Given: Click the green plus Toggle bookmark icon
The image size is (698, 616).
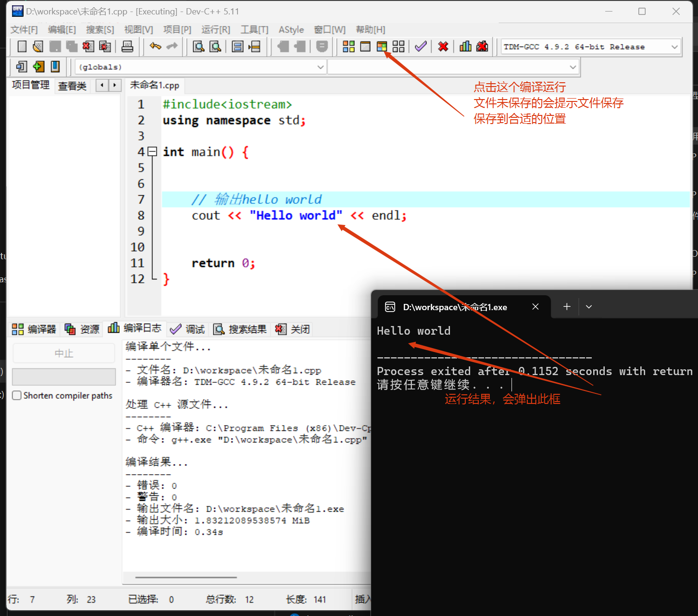Looking at the screenshot, I should (x=38, y=66).
